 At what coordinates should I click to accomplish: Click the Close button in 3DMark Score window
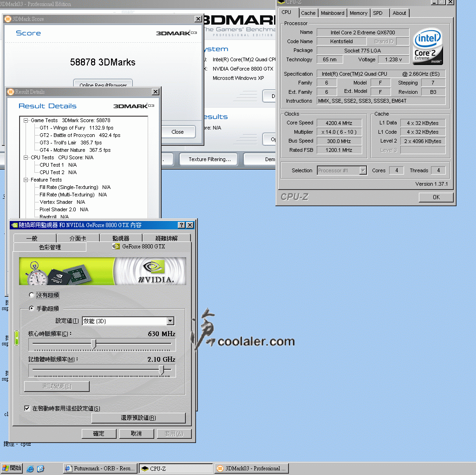(177, 132)
